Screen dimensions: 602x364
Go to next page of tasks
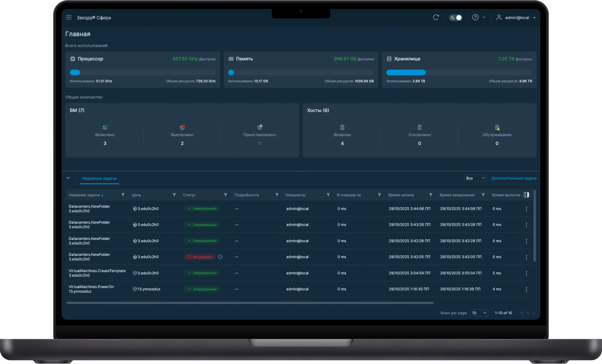pos(534,313)
